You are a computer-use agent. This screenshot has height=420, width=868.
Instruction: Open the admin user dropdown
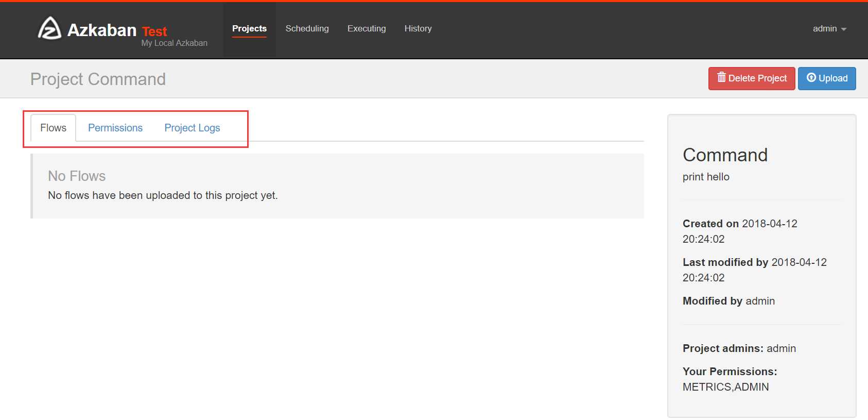point(829,28)
